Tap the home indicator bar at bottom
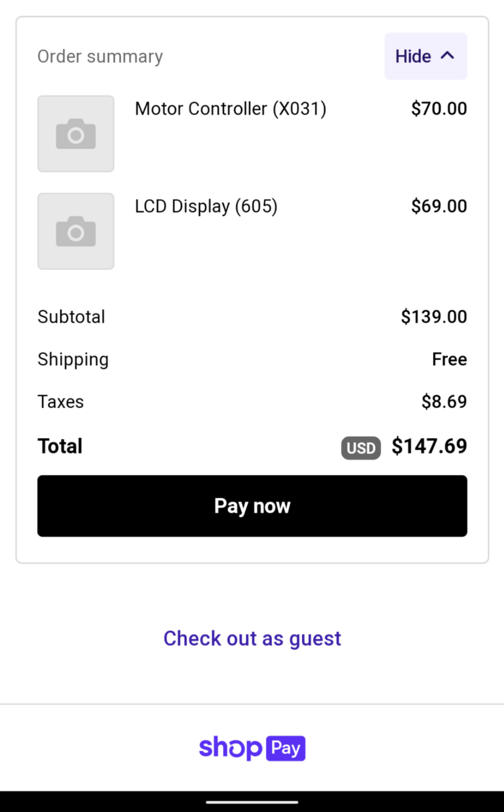 click(x=252, y=802)
